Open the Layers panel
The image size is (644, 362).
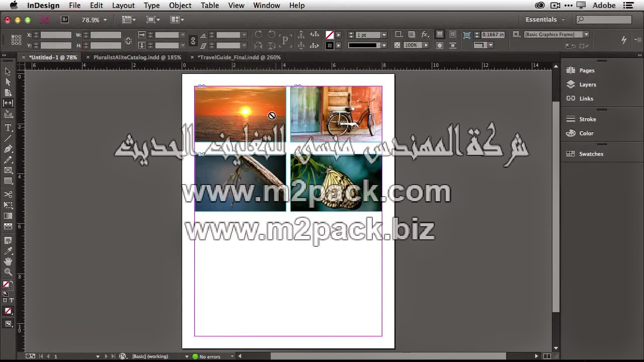(587, 84)
